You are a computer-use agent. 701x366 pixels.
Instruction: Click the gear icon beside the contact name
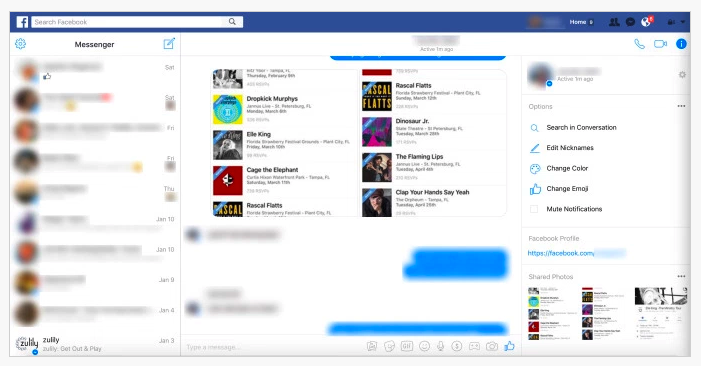point(682,75)
